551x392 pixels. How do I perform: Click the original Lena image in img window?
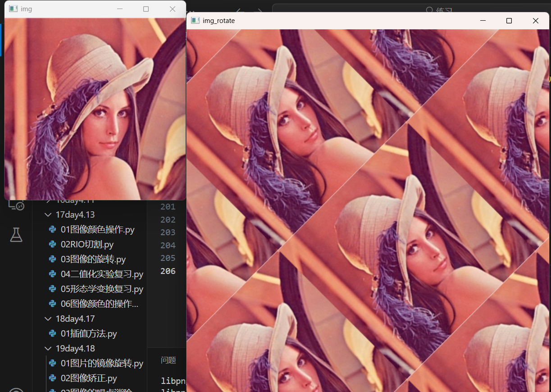[x=95, y=109]
